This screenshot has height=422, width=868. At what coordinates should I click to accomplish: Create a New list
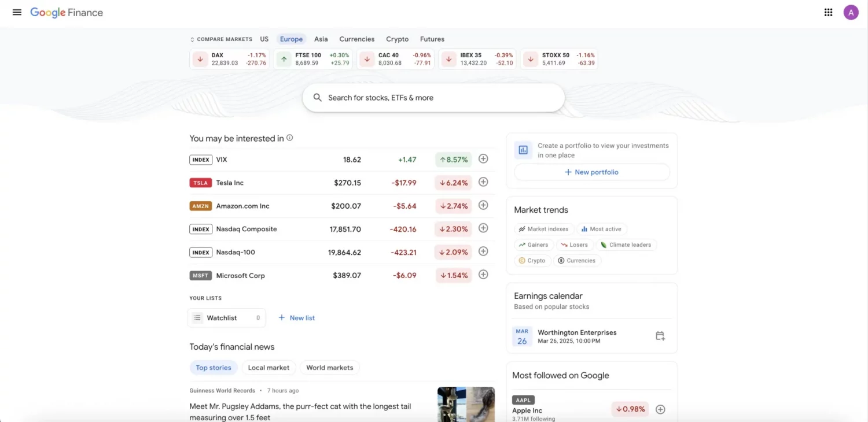pos(296,318)
